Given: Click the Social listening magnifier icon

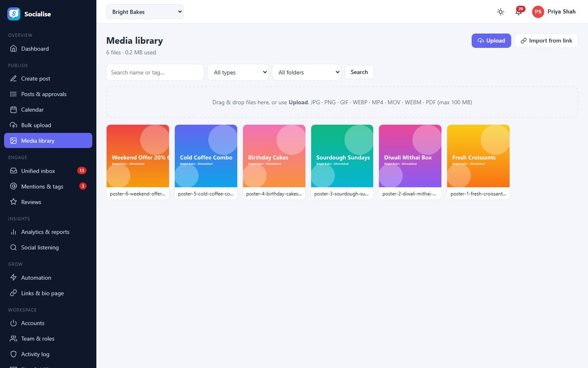Looking at the screenshot, I should 13,247.
